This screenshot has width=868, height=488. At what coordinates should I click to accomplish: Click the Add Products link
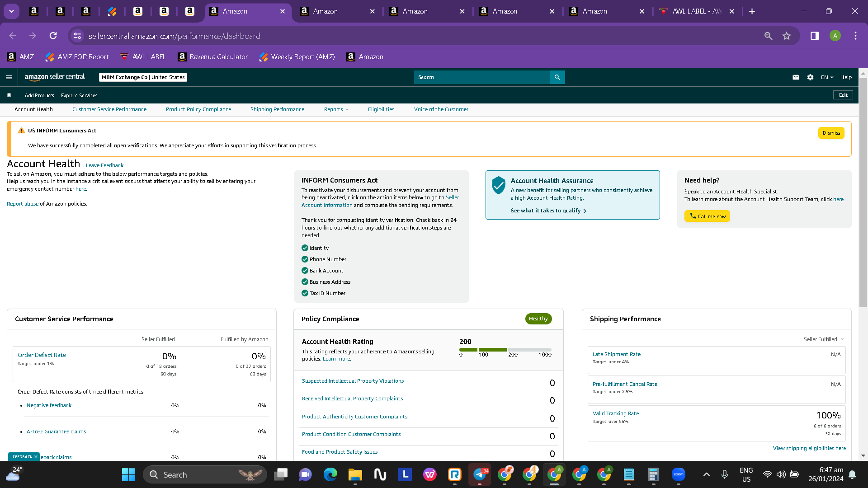39,95
